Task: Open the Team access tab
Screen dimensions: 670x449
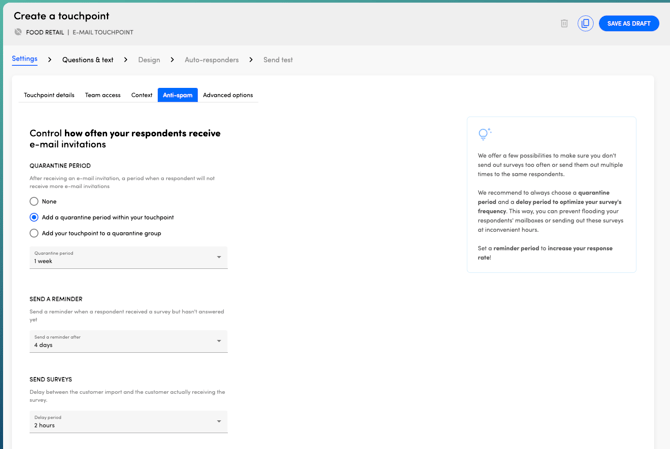Action: (103, 95)
